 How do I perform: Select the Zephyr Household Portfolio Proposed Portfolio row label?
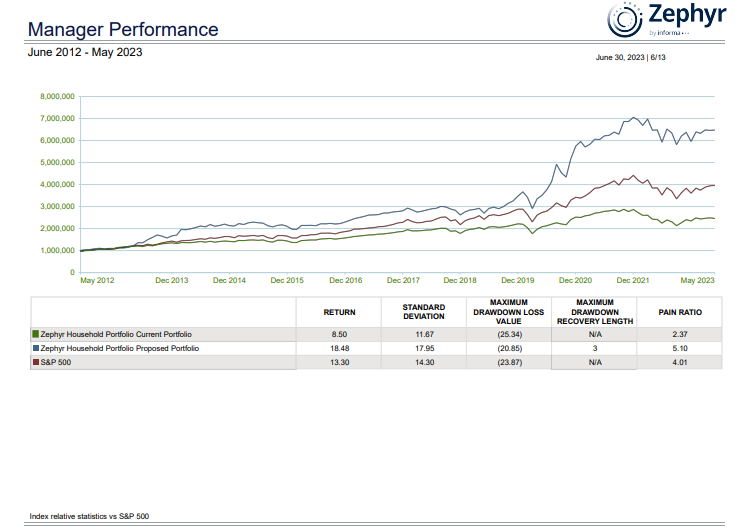click(x=119, y=348)
